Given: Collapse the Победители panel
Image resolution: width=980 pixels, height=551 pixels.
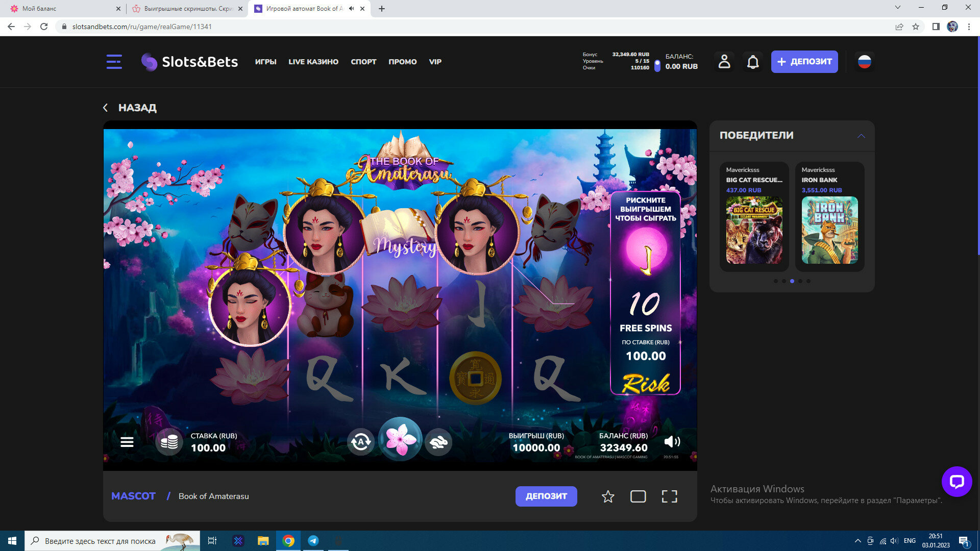Looking at the screenshot, I should point(861,136).
